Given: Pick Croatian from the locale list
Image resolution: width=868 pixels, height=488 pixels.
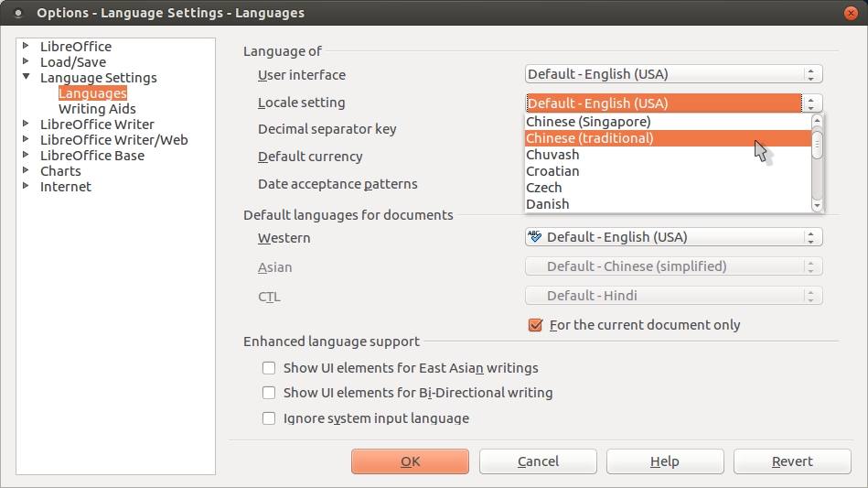Looking at the screenshot, I should 552,171.
